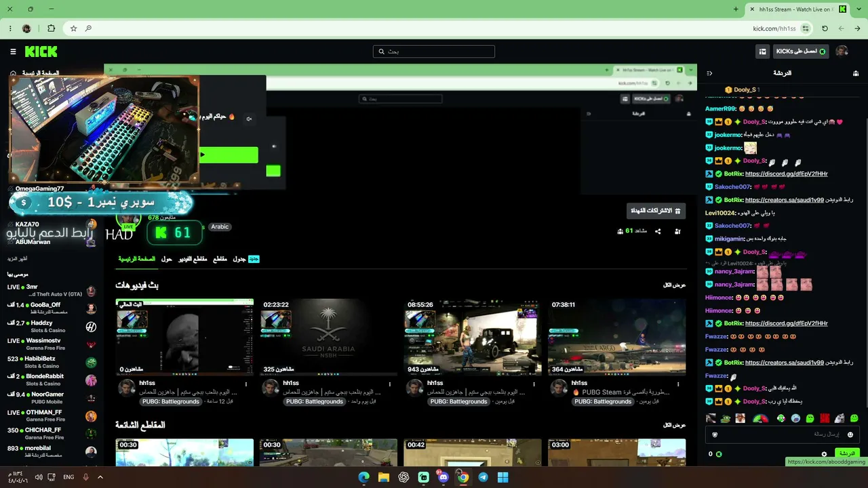Open Telegram from the taskbar
868x488 pixels.
(483, 477)
